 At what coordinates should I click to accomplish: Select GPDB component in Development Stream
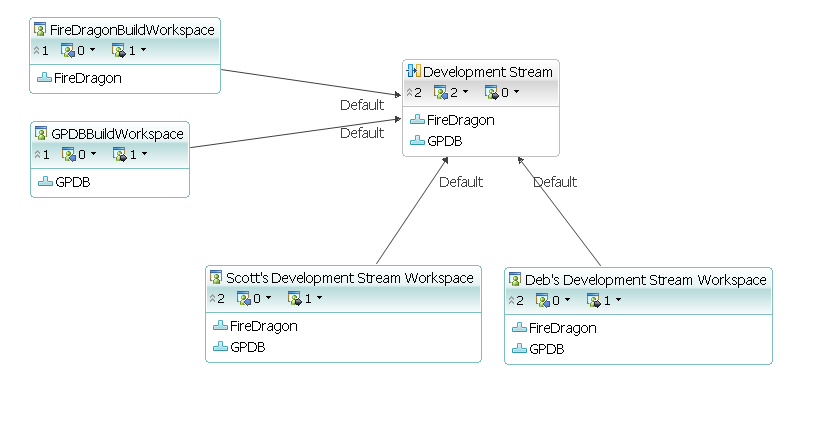pyautogui.click(x=445, y=141)
